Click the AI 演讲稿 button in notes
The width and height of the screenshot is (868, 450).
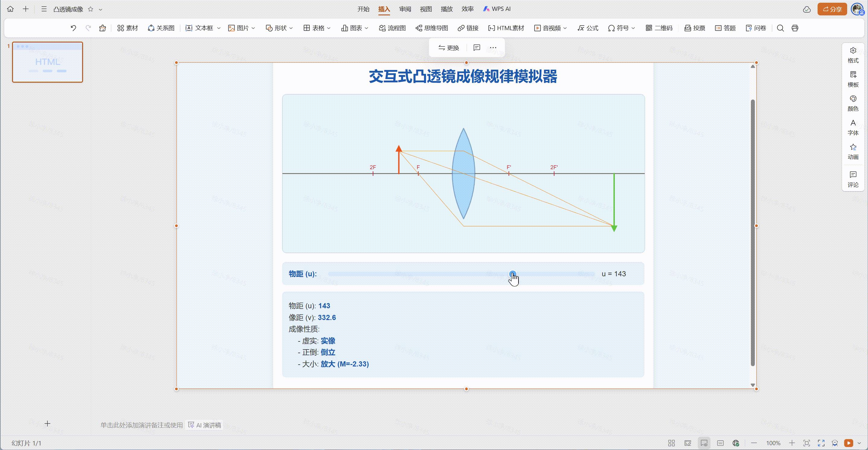(x=205, y=425)
